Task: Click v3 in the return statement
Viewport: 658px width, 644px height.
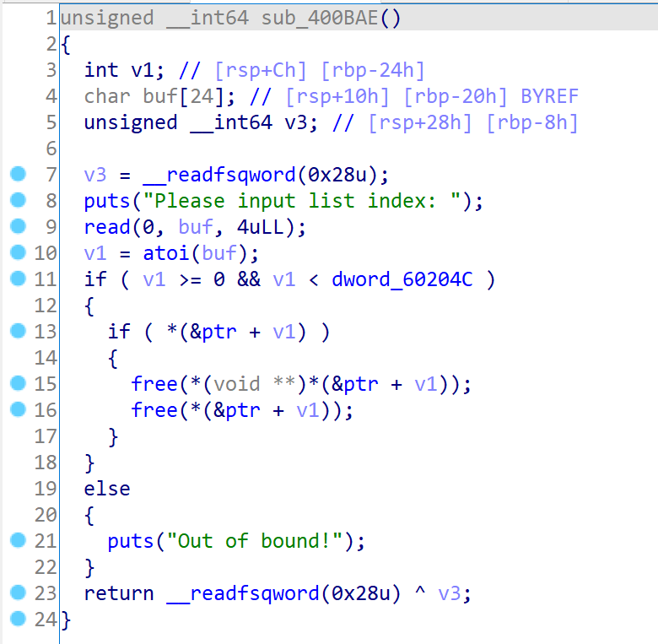Action: 450,593
